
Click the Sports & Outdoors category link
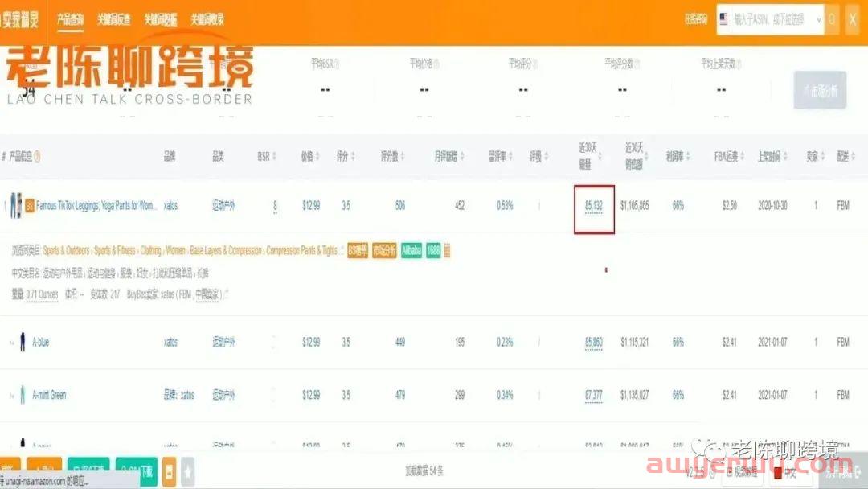coord(66,250)
